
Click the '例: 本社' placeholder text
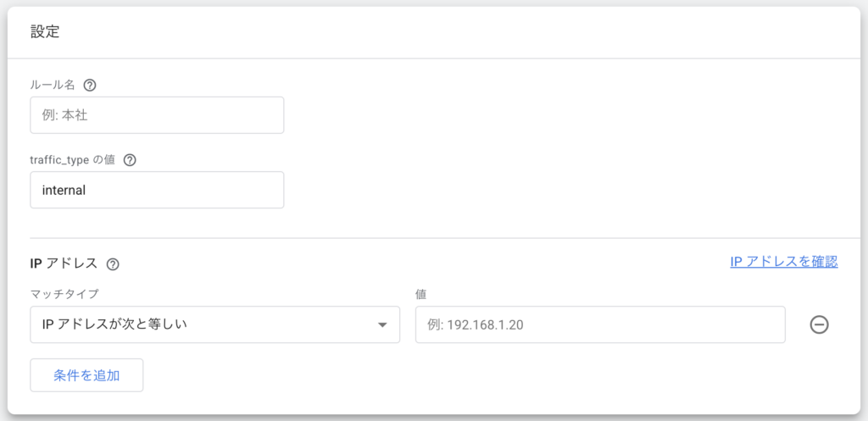[64, 115]
